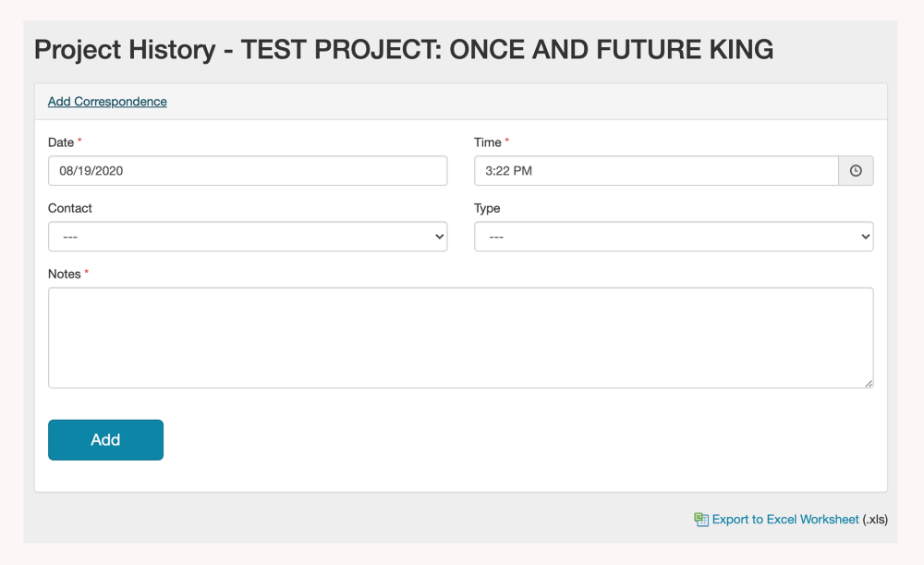Click the Notes label text

[65, 274]
